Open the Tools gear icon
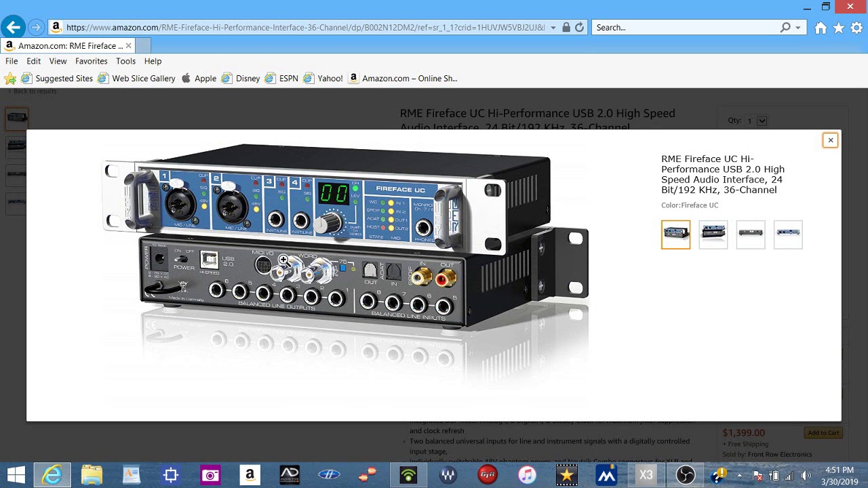The width and height of the screenshot is (868, 488). pos(856,28)
